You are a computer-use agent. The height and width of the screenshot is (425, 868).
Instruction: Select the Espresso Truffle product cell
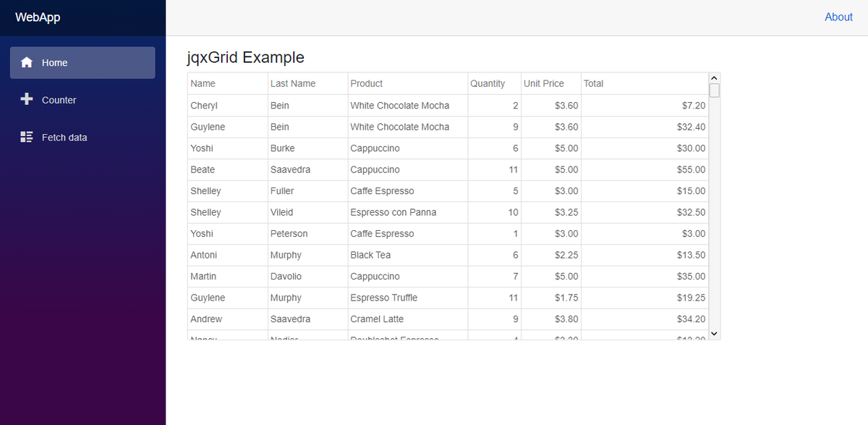[x=407, y=298]
